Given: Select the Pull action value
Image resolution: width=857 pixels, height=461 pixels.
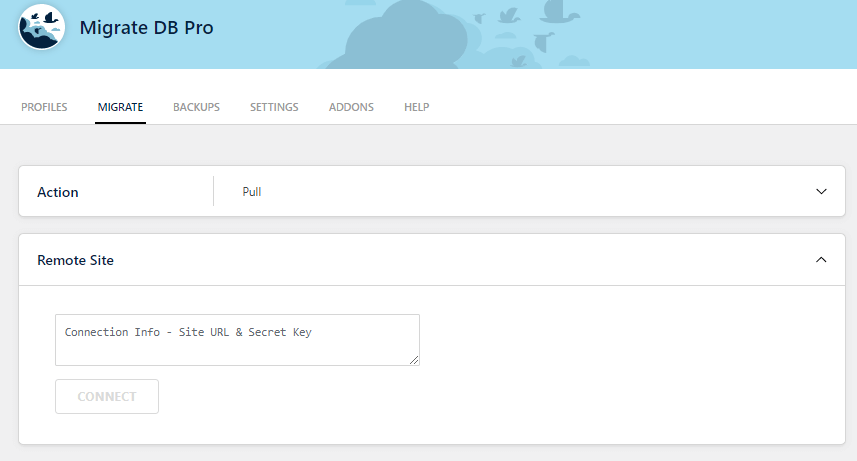Looking at the screenshot, I should 252,192.
